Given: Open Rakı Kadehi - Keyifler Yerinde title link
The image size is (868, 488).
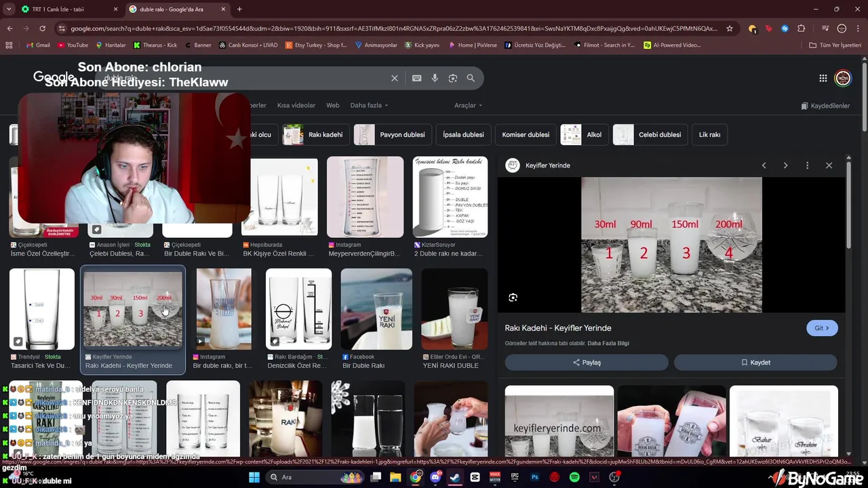Looking at the screenshot, I should click(x=558, y=328).
